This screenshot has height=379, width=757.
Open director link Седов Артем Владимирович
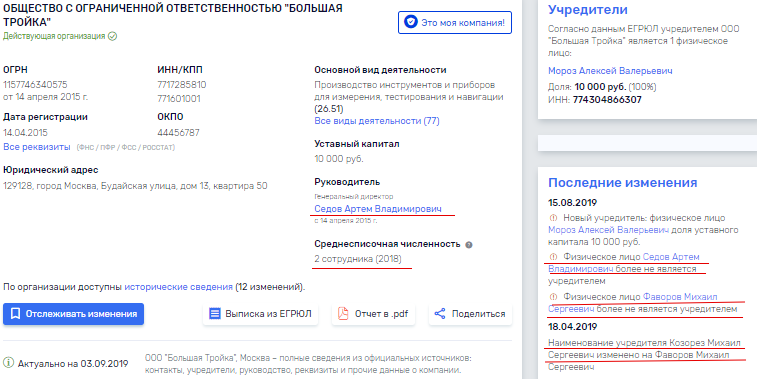tap(378, 209)
